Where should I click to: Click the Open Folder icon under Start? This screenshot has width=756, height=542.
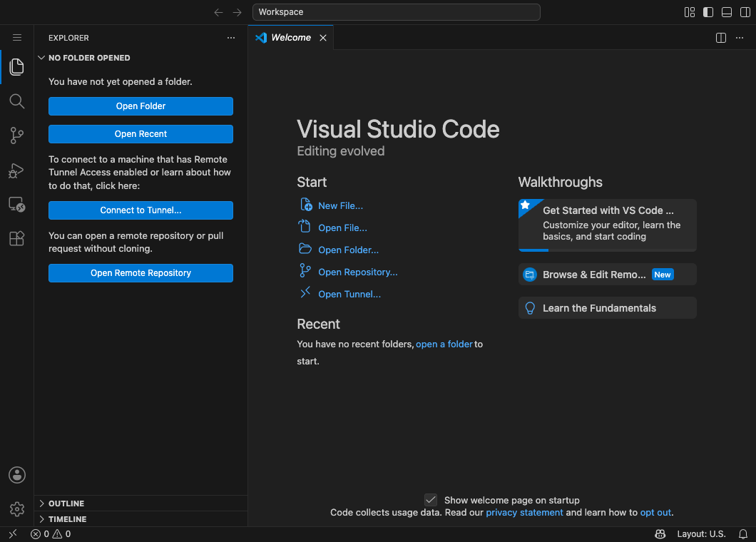[305, 249]
